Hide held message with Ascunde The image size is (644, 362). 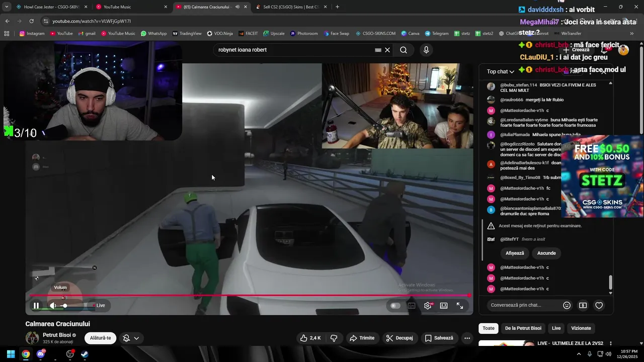point(546,253)
